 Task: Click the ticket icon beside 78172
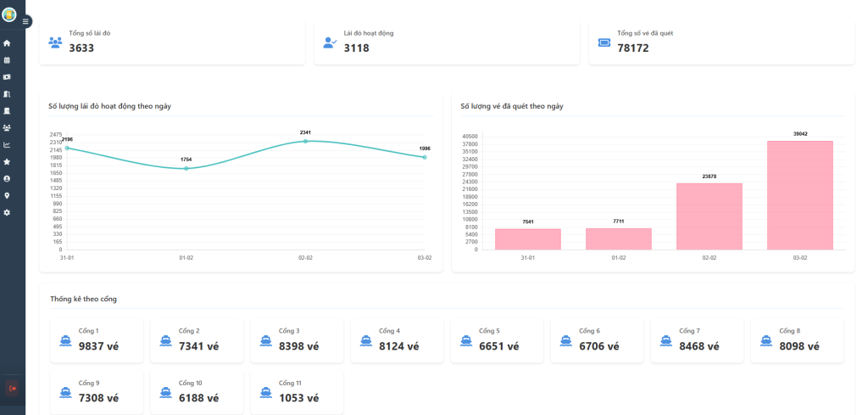(x=604, y=42)
